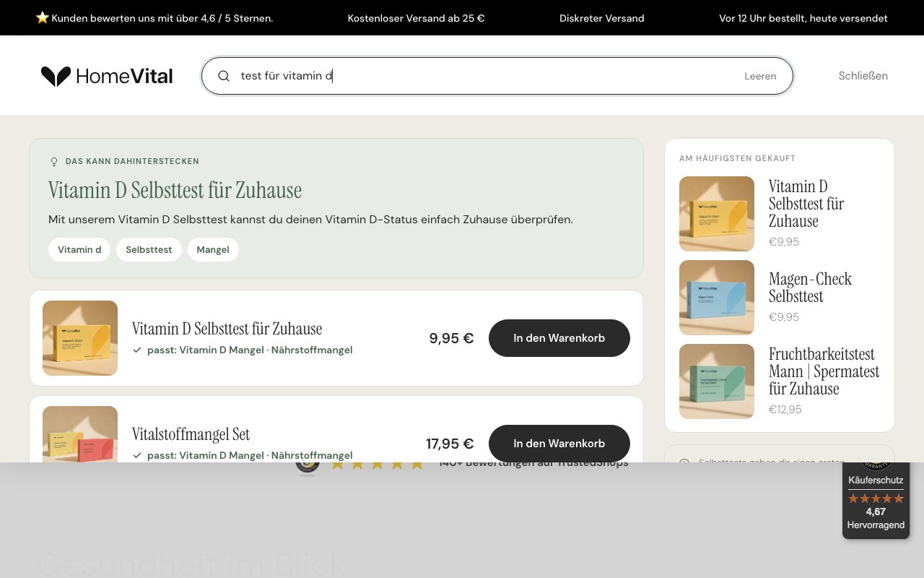Image resolution: width=924 pixels, height=578 pixels.
Task: Click the 'AM HÄUFIGSTEN GEKAUFT' heading
Action: [738, 158]
